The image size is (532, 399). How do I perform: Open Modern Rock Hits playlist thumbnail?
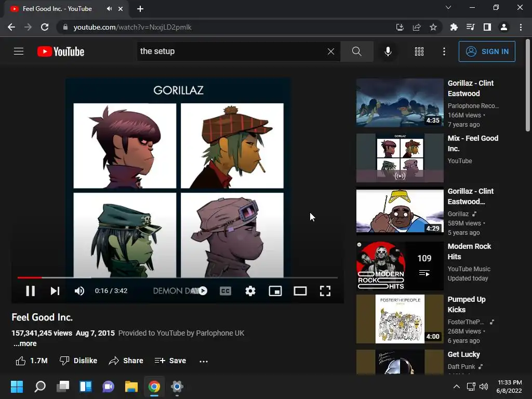(400, 265)
